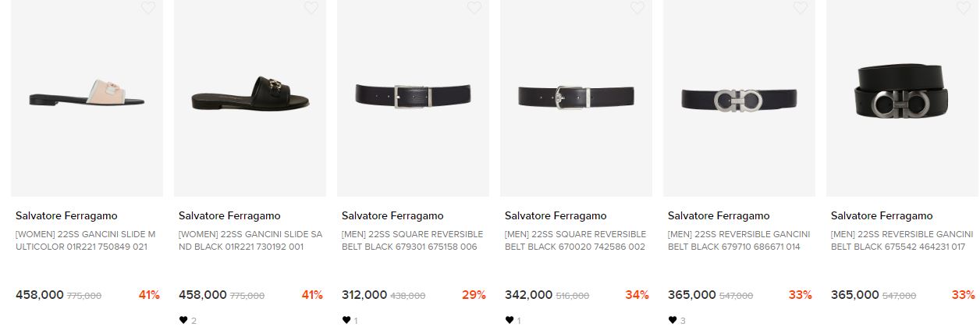The height and width of the screenshot is (327, 980).
Task: Open 22SS GANCINI SLIDE MULTICOLOR product title
Action: pos(86,240)
